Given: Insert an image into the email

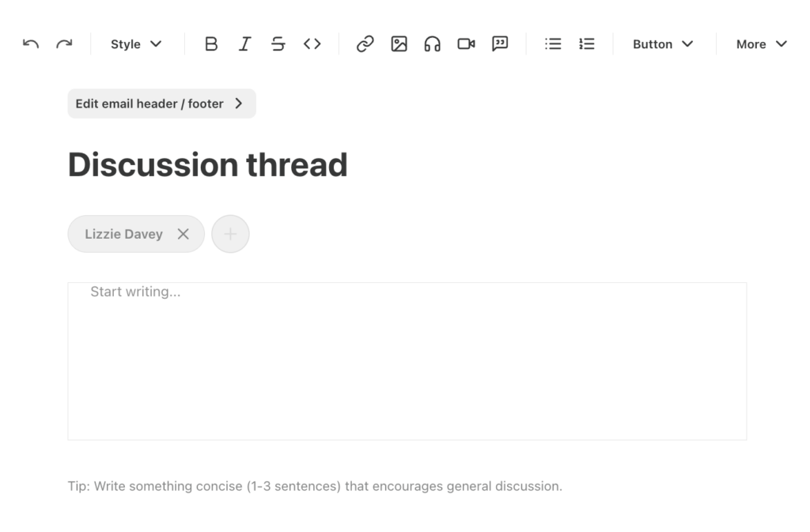Looking at the screenshot, I should pos(399,44).
